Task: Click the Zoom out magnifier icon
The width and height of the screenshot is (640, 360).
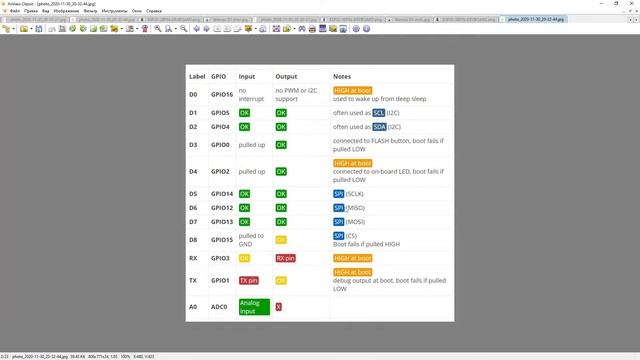Action: pyautogui.click(x=184, y=29)
